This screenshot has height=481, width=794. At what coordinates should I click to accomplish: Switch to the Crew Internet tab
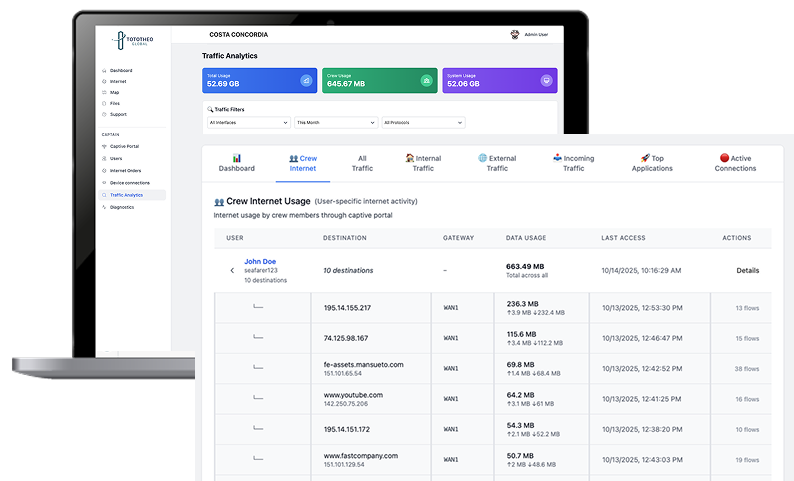pos(303,163)
